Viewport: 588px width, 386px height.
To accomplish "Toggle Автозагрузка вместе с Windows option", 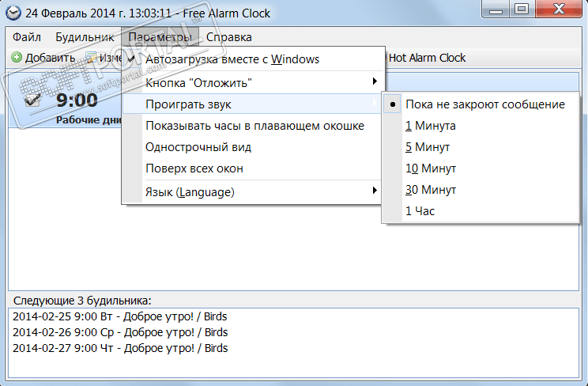I will tap(253, 59).
